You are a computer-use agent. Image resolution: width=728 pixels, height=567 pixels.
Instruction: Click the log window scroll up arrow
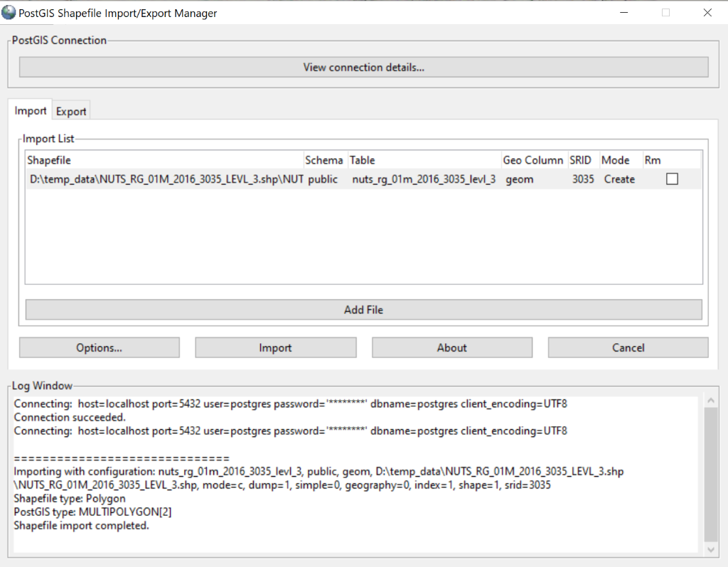tap(710, 401)
